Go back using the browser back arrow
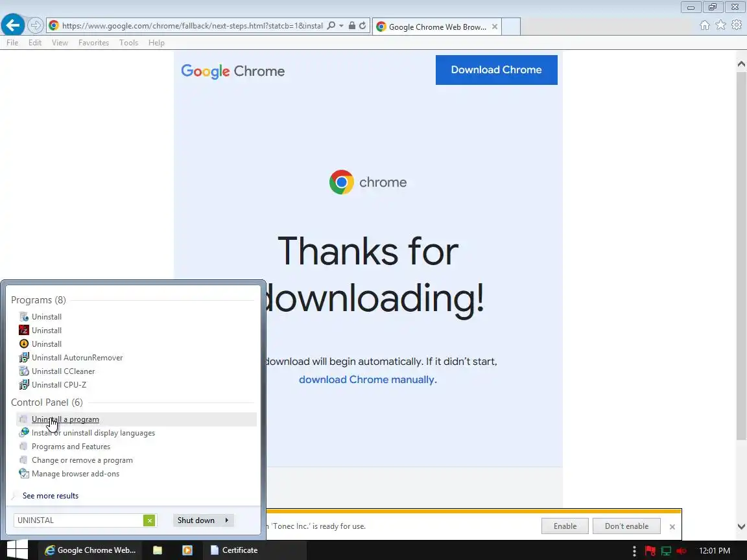The image size is (747, 560). click(x=13, y=25)
